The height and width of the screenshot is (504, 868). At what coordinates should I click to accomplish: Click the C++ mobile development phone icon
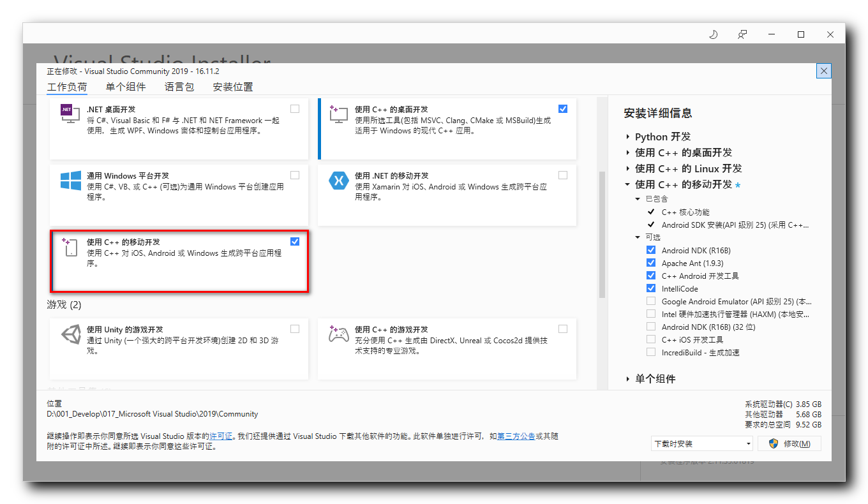point(70,247)
